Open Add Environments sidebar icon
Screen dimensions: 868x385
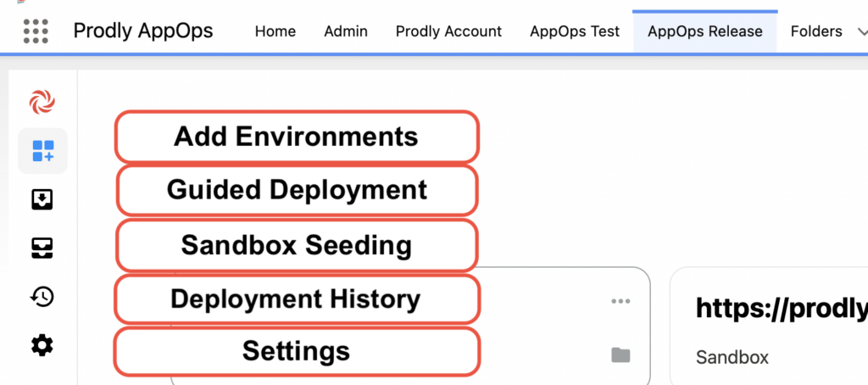pyautogui.click(x=42, y=151)
